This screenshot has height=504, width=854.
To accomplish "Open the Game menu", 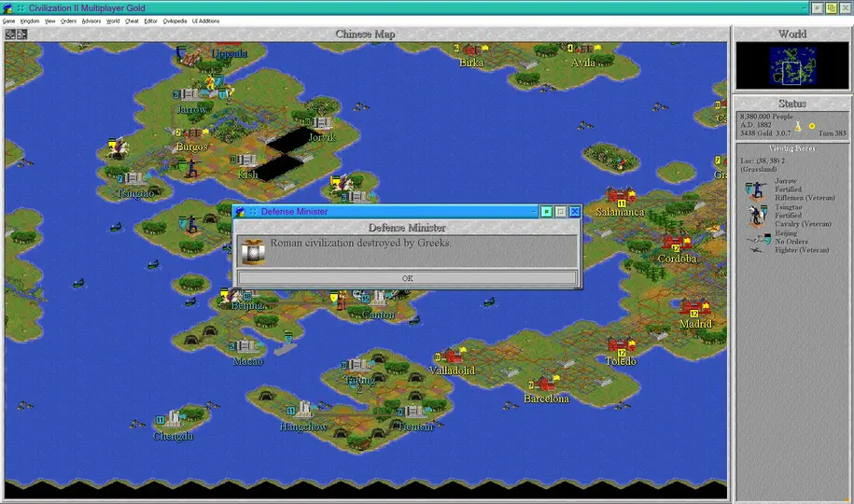I will (x=8, y=20).
